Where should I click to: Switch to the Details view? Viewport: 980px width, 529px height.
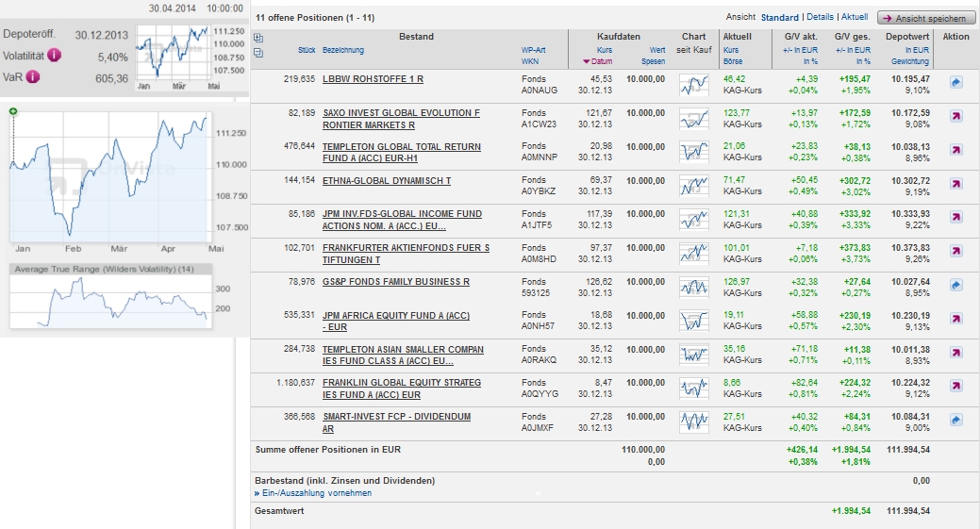(x=820, y=17)
